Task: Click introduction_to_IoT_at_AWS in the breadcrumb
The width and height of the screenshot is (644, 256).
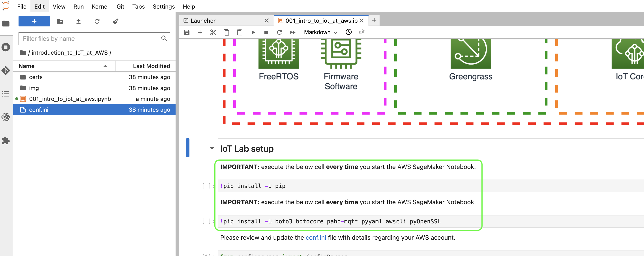Action: click(x=69, y=53)
